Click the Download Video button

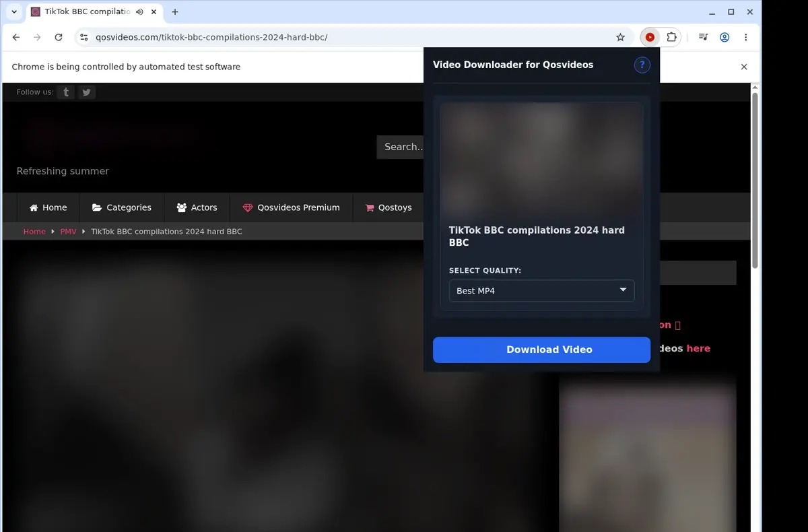coord(541,350)
